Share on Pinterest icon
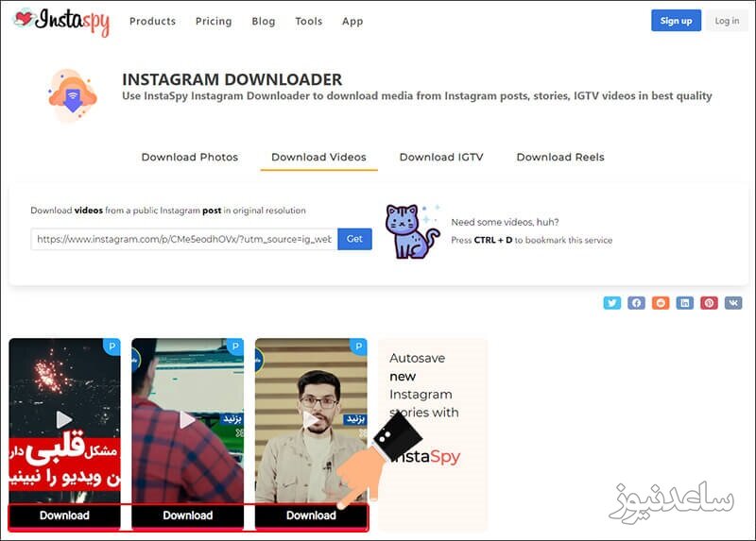756x541 pixels. pos(709,302)
